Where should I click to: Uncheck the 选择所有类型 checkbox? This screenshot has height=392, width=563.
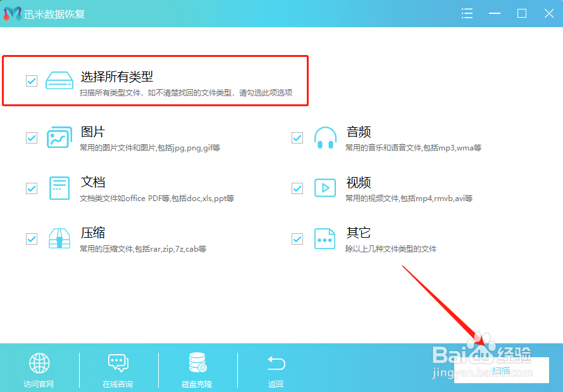[x=32, y=81]
